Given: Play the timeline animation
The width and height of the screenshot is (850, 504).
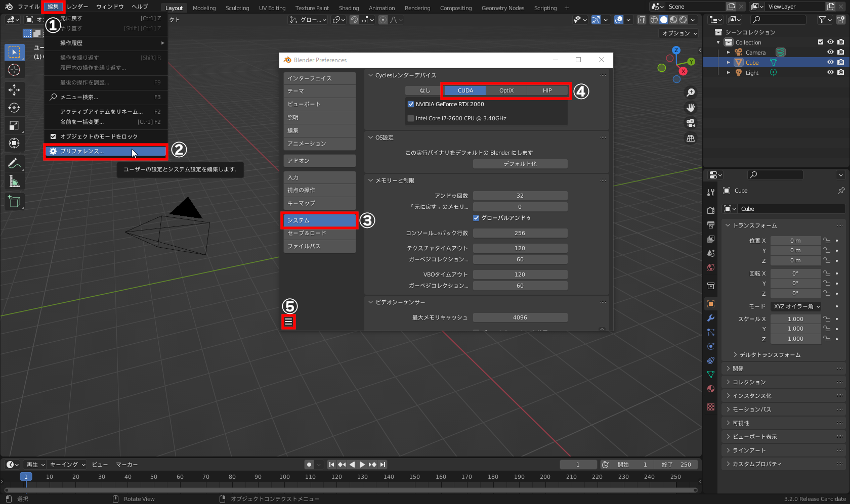Looking at the screenshot, I should (x=362, y=465).
